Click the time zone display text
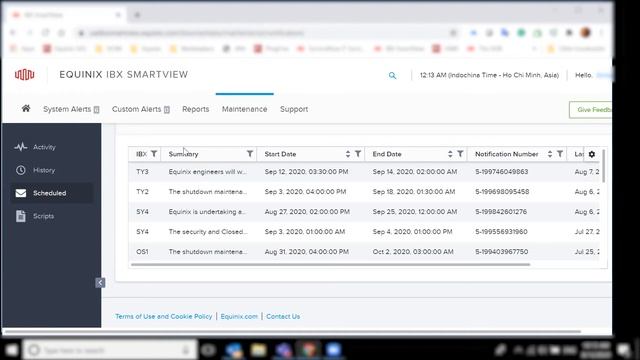The height and width of the screenshot is (360, 640). point(489,75)
